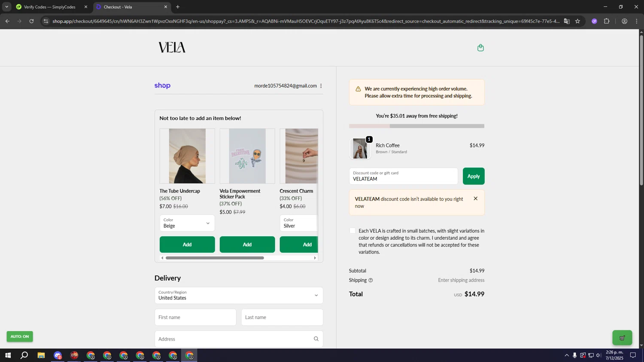Add The Tube Undercap to order
Image resolution: width=644 pixels, height=362 pixels.
click(x=187, y=244)
